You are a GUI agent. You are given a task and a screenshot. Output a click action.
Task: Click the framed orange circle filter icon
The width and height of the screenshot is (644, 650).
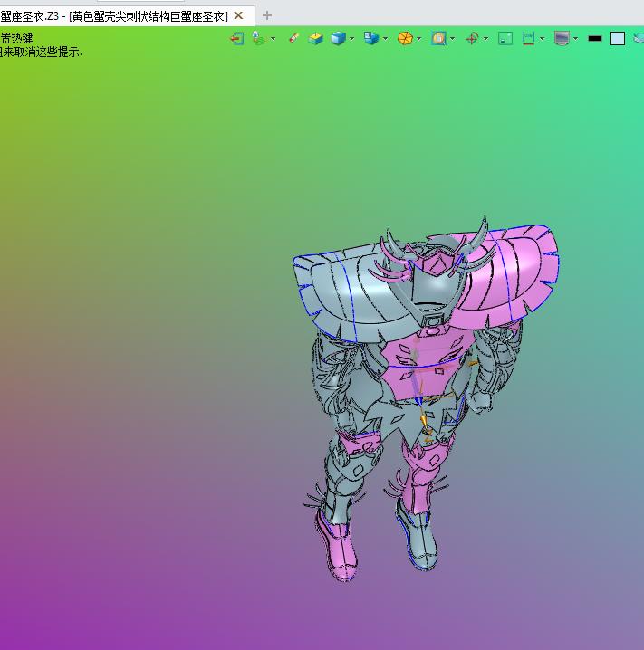(x=438, y=39)
